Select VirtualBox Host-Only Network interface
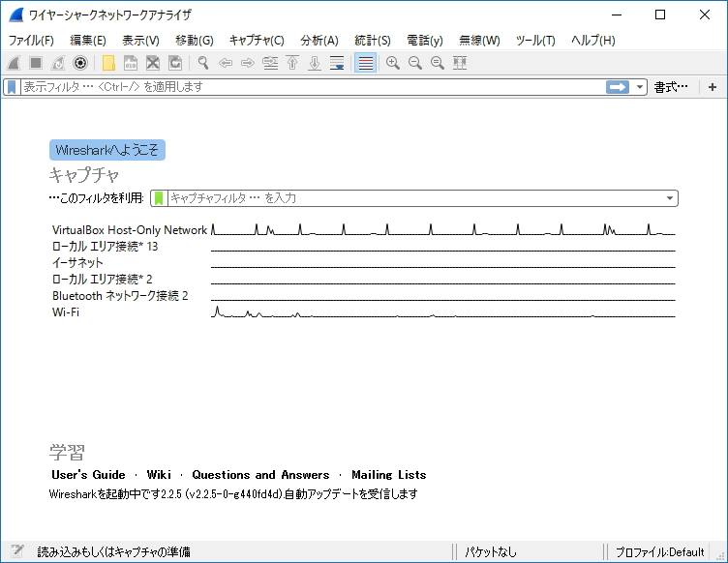 (364, 229)
